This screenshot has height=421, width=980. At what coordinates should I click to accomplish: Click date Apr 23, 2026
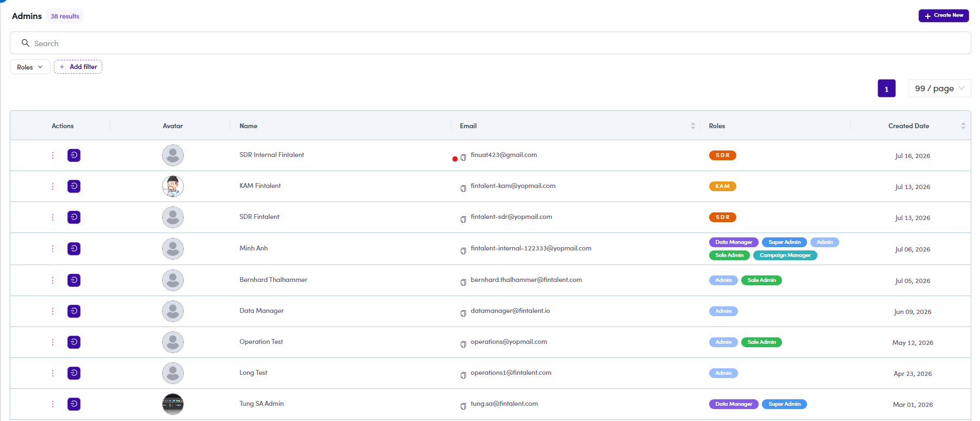913,374
